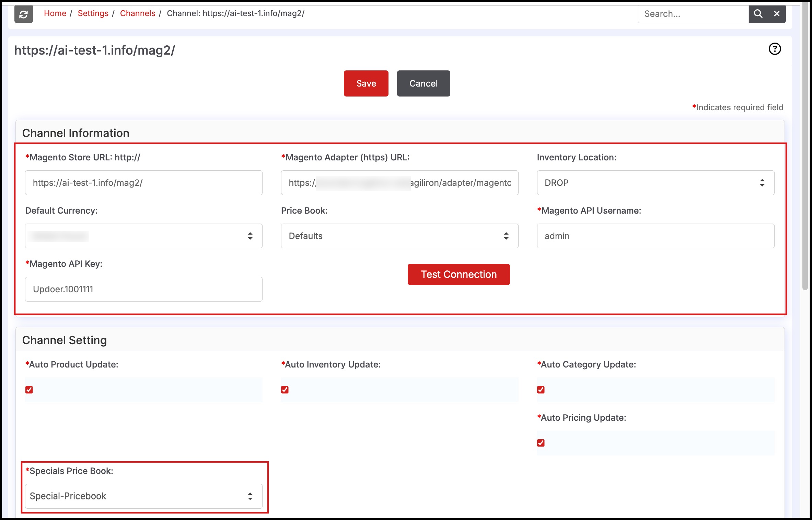The width and height of the screenshot is (812, 520).
Task: Click the Test Connection button
Action: click(x=459, y=274)
